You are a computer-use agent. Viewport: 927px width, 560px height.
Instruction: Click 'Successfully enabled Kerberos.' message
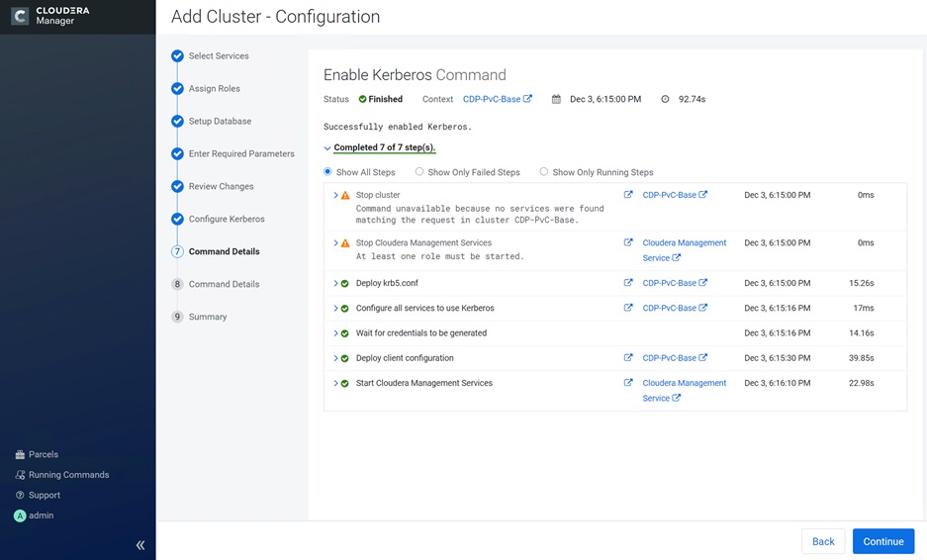click(398, 127)
